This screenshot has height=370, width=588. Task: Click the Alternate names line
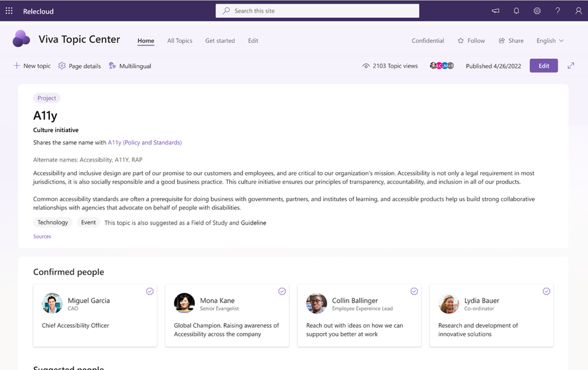click(88, 159)
